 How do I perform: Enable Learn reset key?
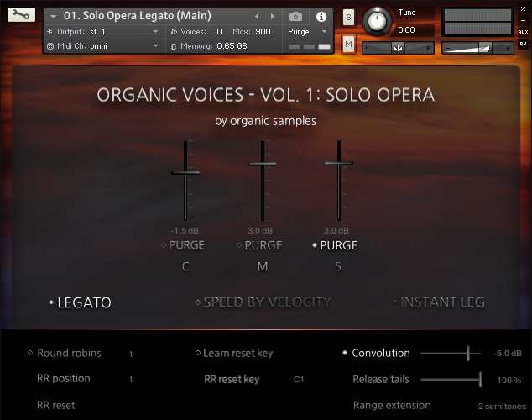[x=234, y=353]
